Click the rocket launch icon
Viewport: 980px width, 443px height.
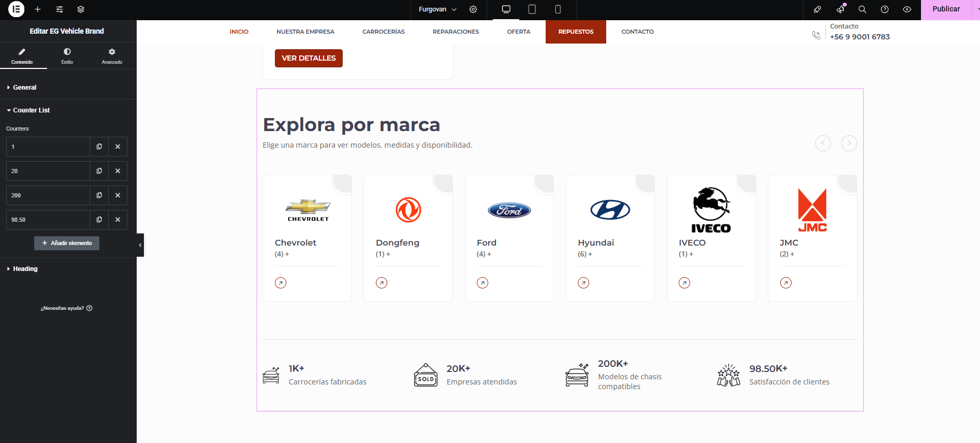click(x=817, y=9)
